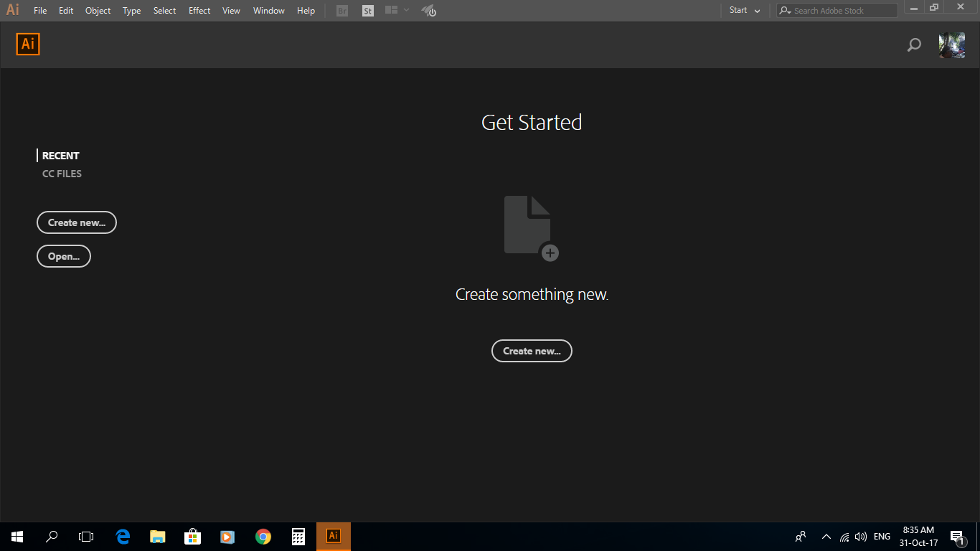The height and width of the screenshot is (551, 980).
Task: Open the Arrange Documents chevron menu
Action: point(406,10)
